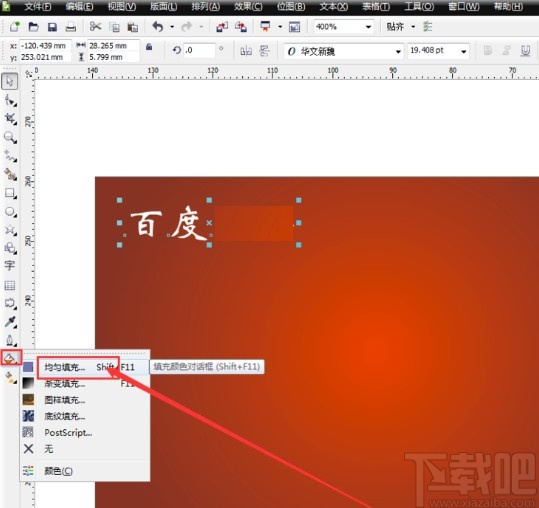Select the Eyedropper tool

click(10, 322)
